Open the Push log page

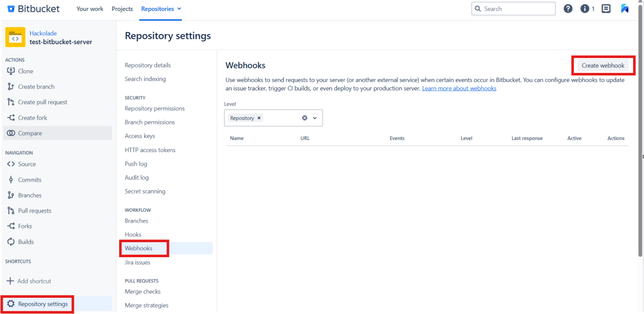[x=136, y=163]
